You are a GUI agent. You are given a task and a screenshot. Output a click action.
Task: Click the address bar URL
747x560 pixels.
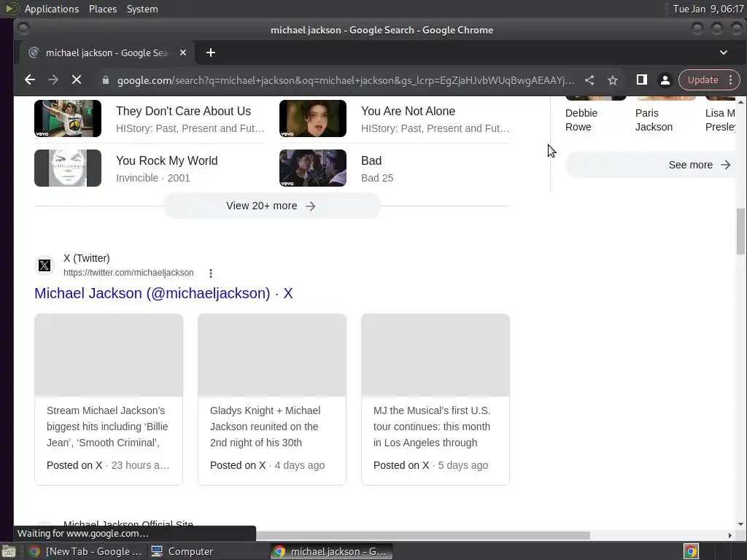click(345, 80)
